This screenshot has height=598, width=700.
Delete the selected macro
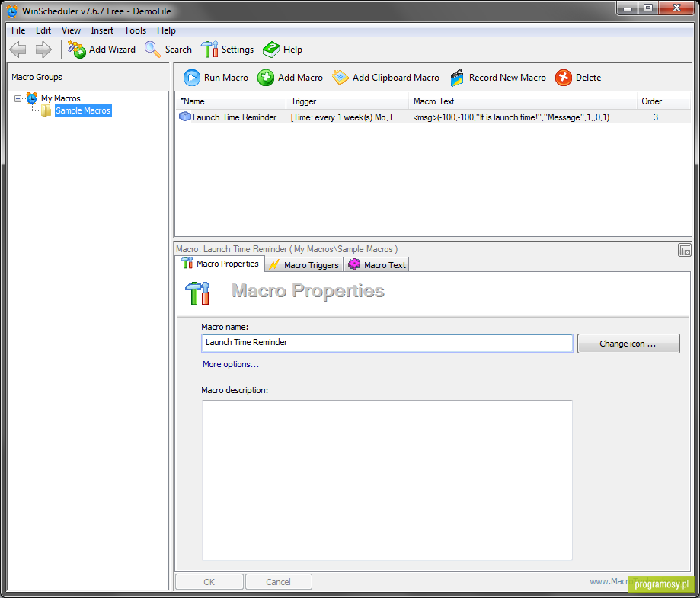578,78
